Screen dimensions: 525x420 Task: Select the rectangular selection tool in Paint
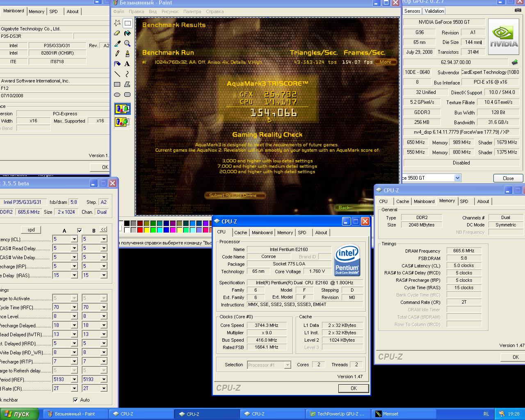128,23
